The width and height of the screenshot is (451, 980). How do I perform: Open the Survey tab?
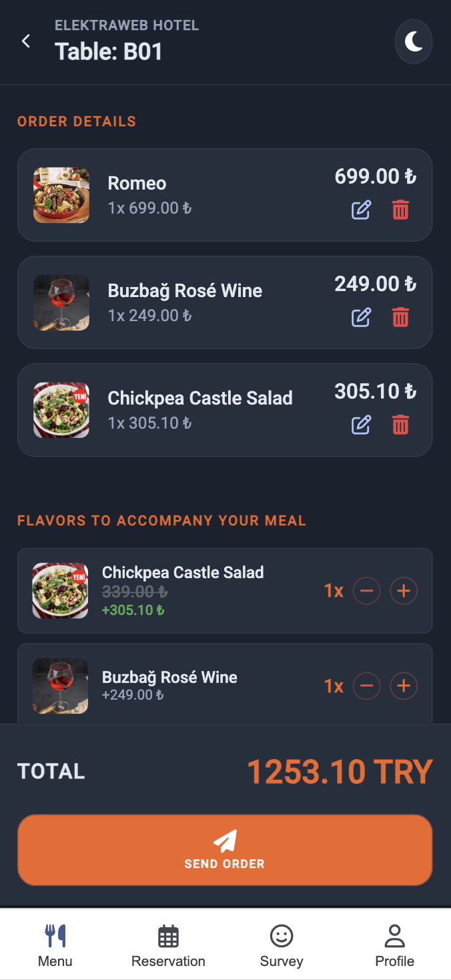(282, 945)
